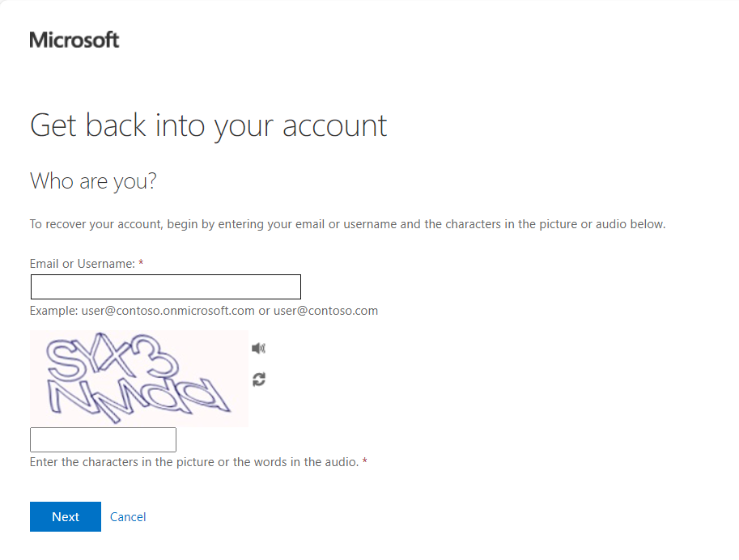739x560 pixels.
Task: Click the 'Email or Username:' label
Action: click(x=83, y=264)
